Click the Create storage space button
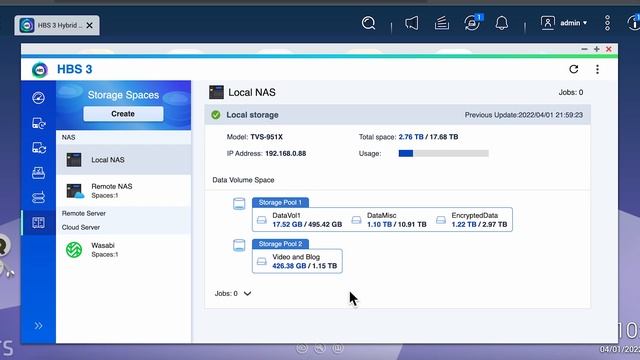This screenshot has height=360, width=640. pos(123,114)
